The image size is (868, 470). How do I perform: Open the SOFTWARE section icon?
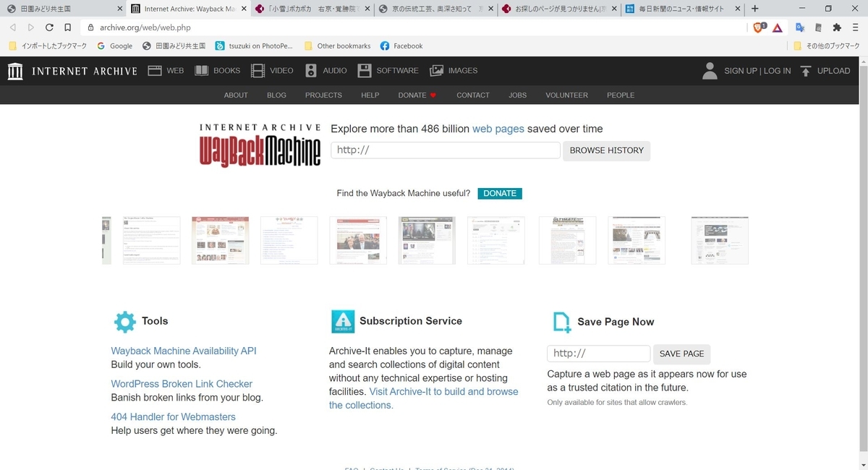(365, 71)
